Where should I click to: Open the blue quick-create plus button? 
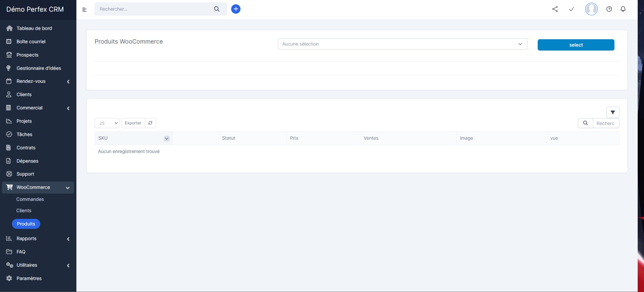(236, 9)
